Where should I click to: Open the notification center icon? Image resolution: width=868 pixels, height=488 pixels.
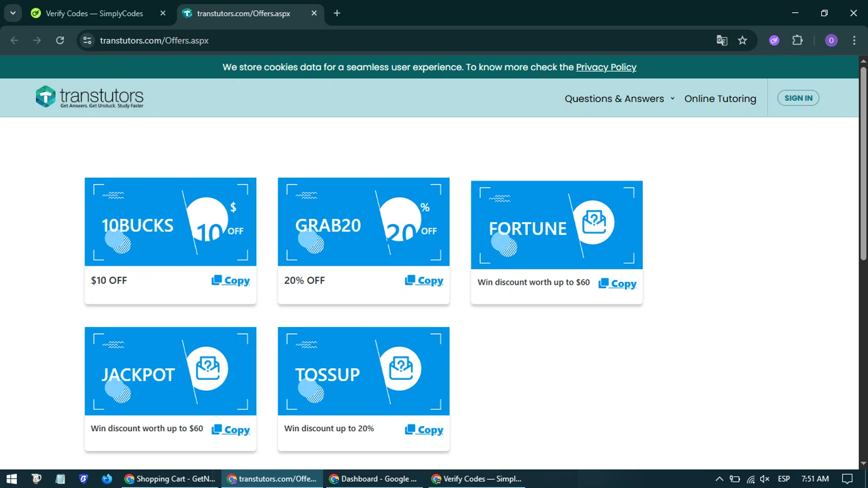point(847,479)
